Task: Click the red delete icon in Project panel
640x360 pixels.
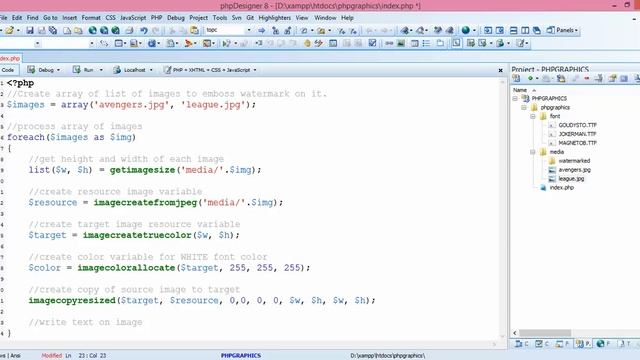Action: pyautogui.click(x=587, y=78)
